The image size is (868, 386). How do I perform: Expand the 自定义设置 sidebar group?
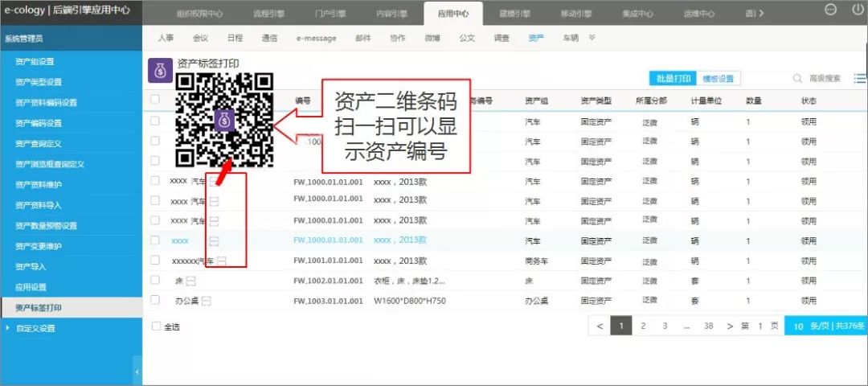(8, 328)
